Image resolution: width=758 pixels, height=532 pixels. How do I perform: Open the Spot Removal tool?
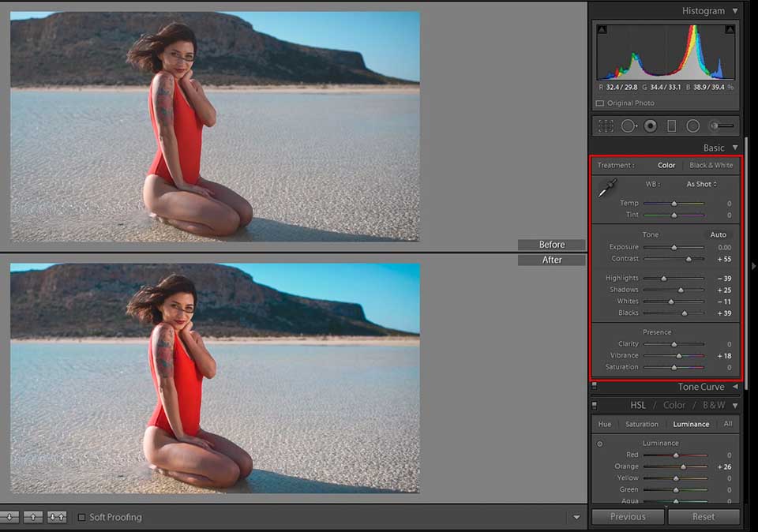point(629,125)
